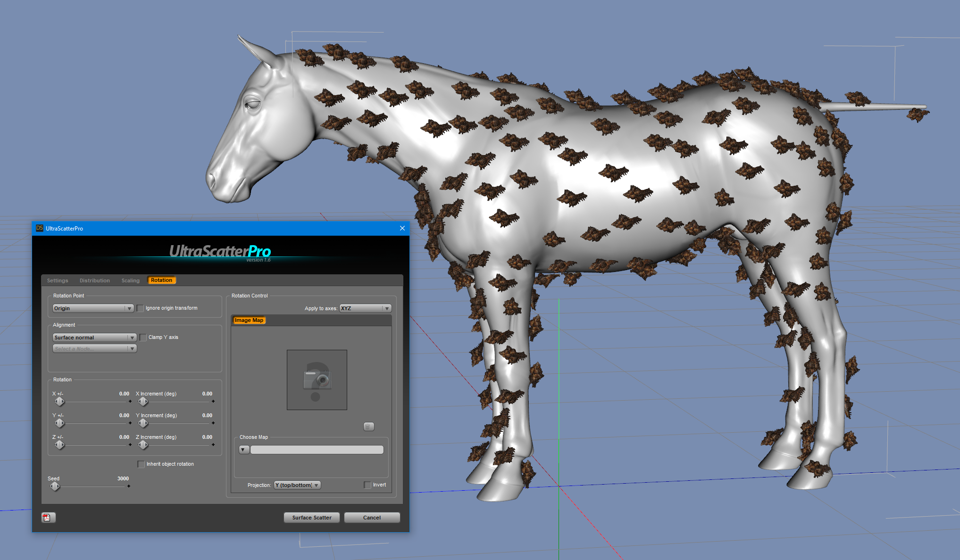This screenshot has height=560, width=960.
Task: Open the PDF documentation icon
Action: [48, 518]
